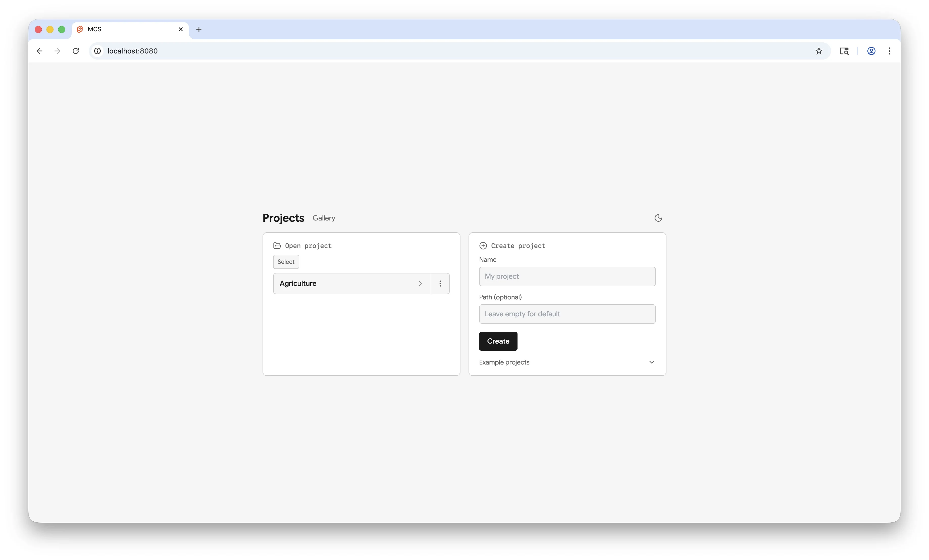Open the Chrome three-dot menu
Viewport: 929px width, 560px height.
coord(889,51)
